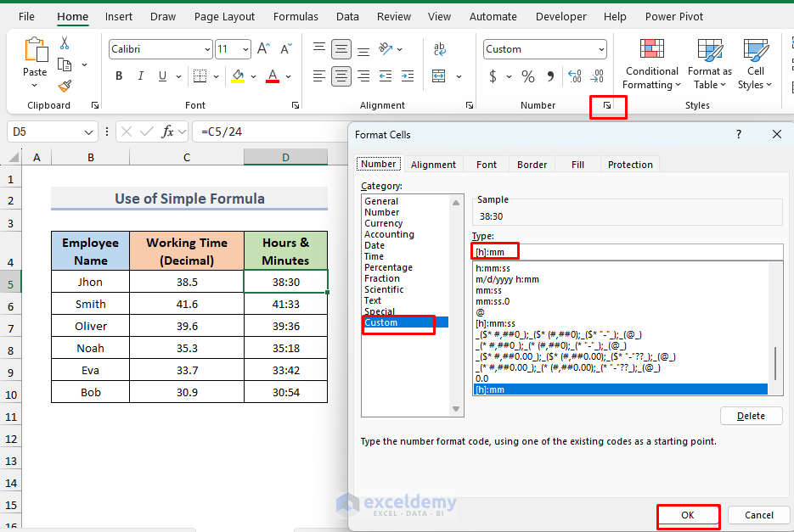Screen dimensions: 794x532
Task: Click the Select All corner triangle
Action: [x=14, y=158]
